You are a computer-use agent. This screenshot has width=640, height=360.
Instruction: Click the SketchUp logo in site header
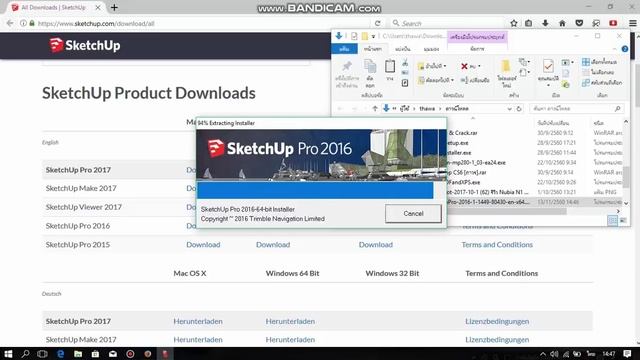click(x=84, y=45)
